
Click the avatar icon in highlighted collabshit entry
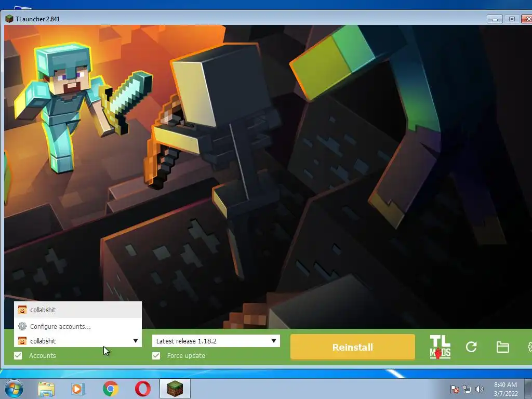click(22, 310)
